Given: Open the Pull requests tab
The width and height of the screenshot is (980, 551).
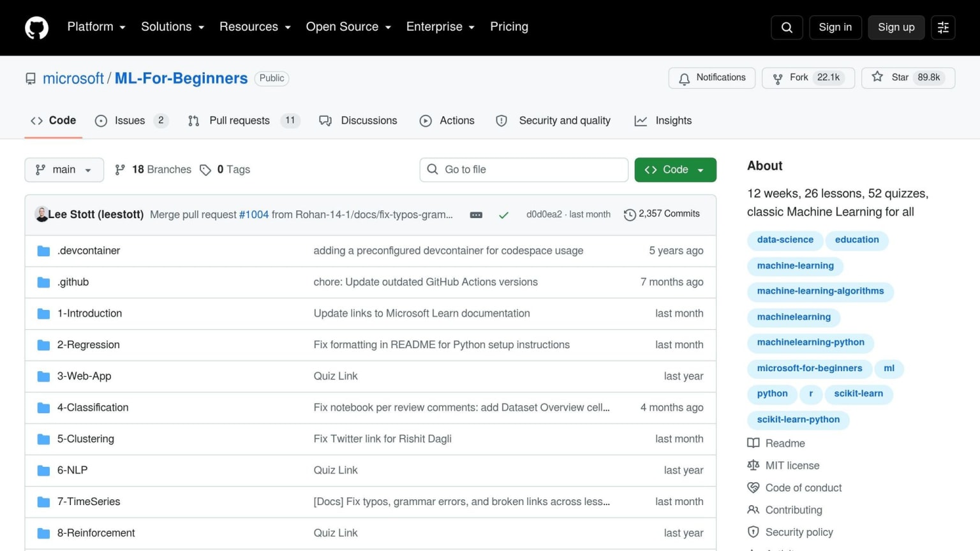Looking at the screenshot, I should [244, 121].
